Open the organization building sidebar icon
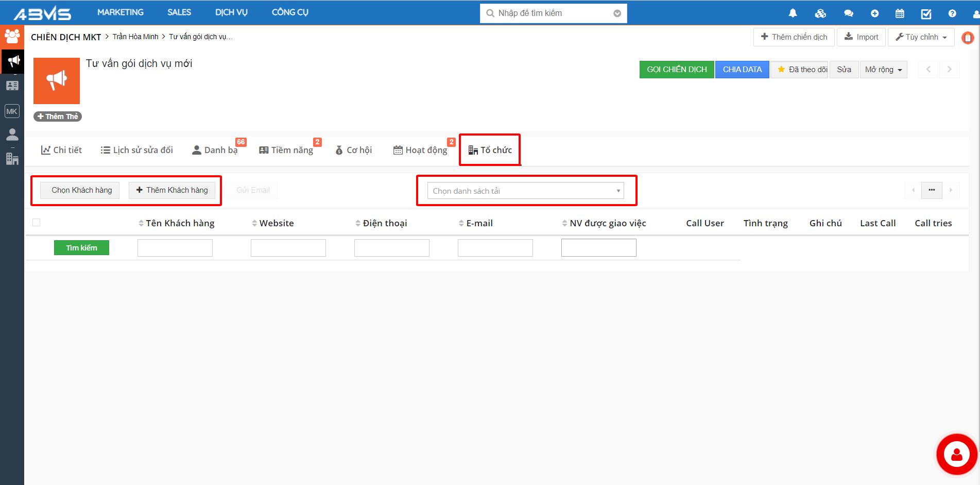The image size is (980, 485). 12,159
